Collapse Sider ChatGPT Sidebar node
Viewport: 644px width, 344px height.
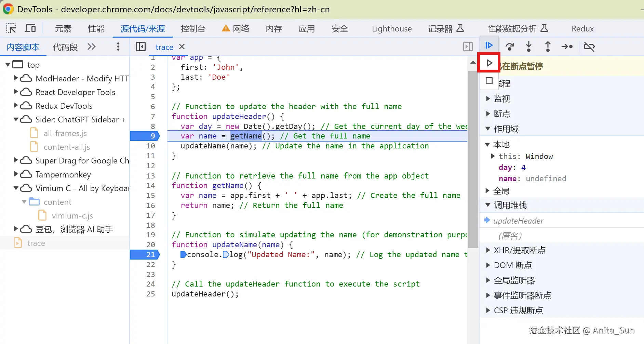[16, 120]
